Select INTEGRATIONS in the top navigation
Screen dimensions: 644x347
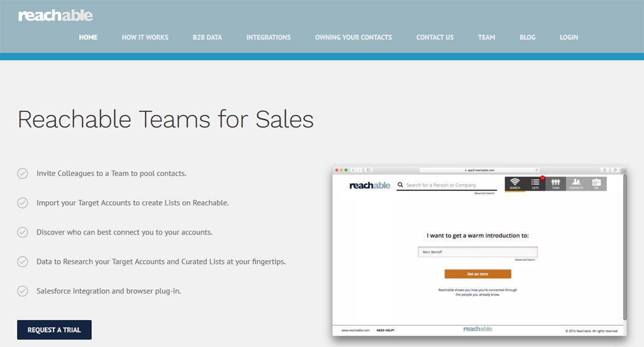coord(269,37)
